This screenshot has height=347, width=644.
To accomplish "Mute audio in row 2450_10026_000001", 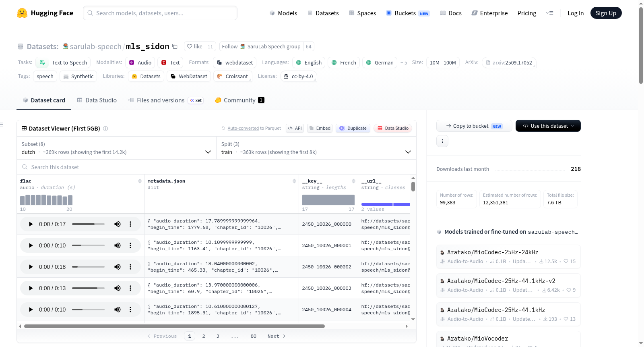I will 118,245.
